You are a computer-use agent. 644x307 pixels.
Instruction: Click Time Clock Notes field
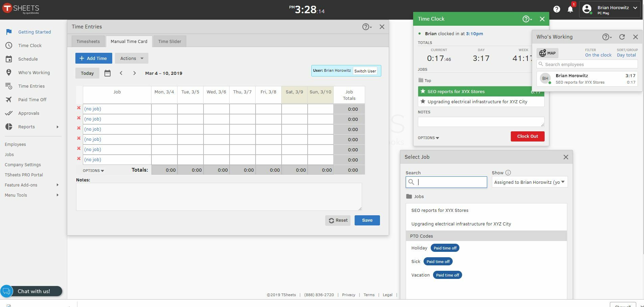click(x=481, y=122)
